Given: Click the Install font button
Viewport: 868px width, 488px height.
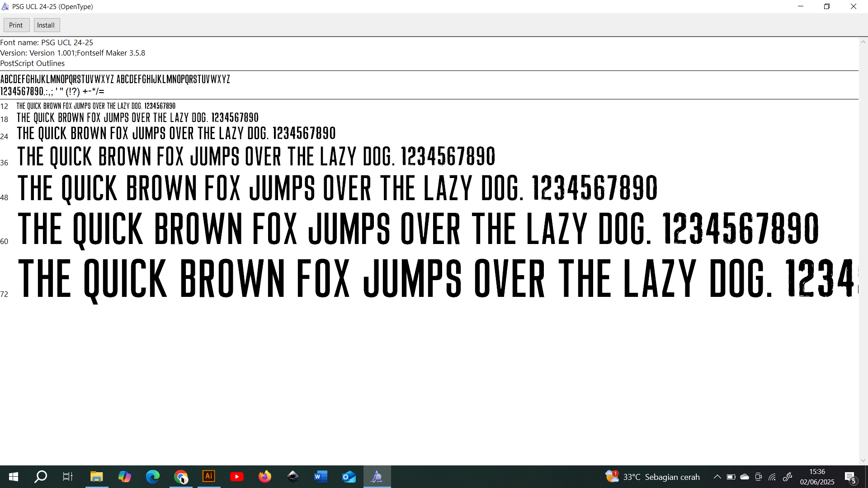Looking at the screenshot, I should click(x=46, y=25).
